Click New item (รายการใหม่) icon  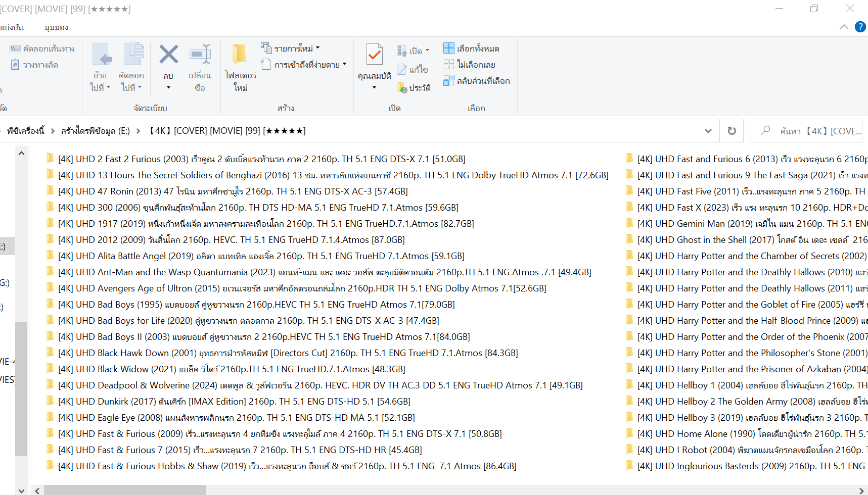click(x=266, y=48)
